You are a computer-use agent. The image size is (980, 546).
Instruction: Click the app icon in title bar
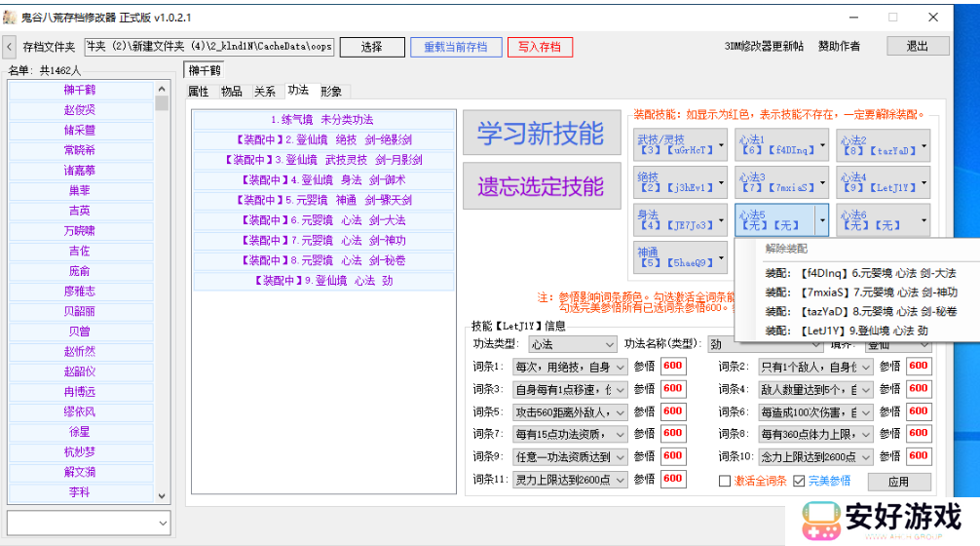point(10,17)
